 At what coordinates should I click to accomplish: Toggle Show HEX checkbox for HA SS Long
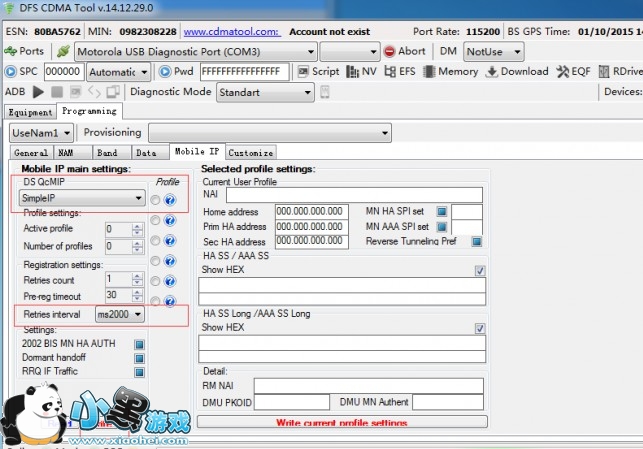coord(480,328)
